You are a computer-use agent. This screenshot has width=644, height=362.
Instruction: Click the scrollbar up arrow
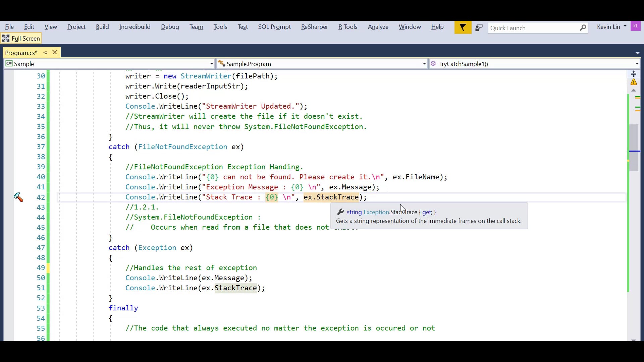[x=634, y=90]
